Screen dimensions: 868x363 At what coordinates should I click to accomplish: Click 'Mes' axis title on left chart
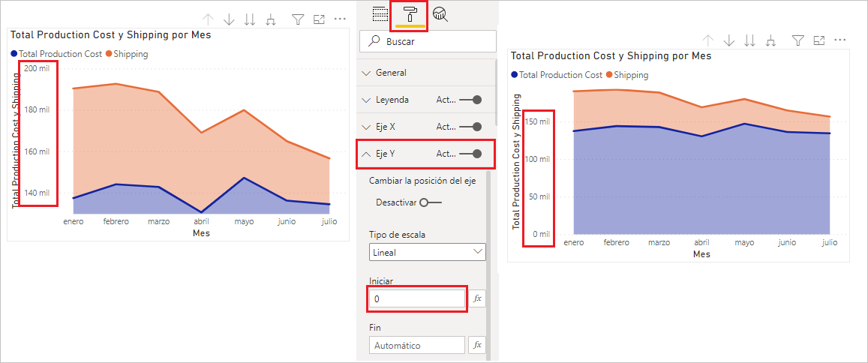pyautogui.click(x=201, y=233)
